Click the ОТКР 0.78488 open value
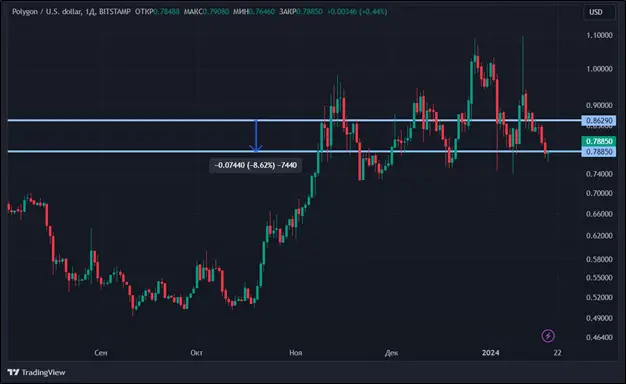Screen dimensions: 626x384 coord(157,12)
